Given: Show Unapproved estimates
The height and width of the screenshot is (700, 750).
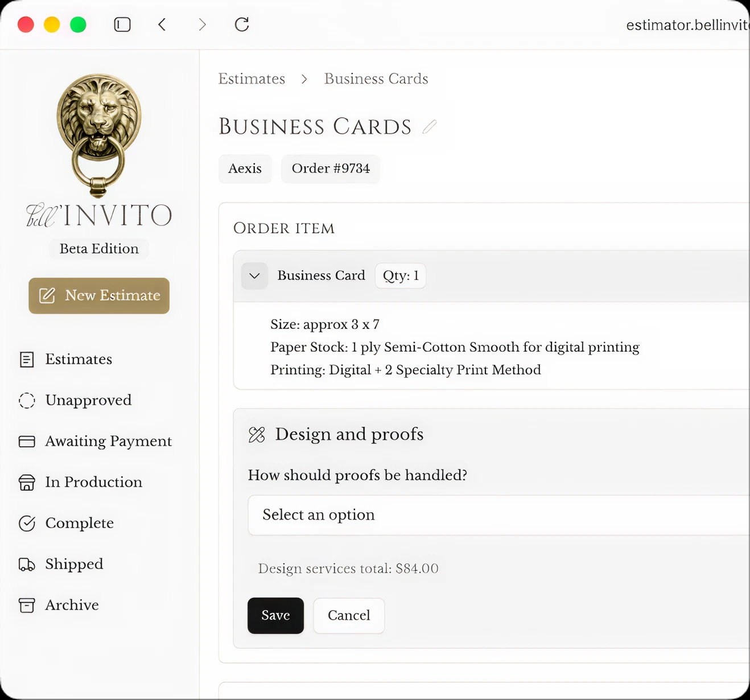Looking at the screenshot, I should click(88, 400).
